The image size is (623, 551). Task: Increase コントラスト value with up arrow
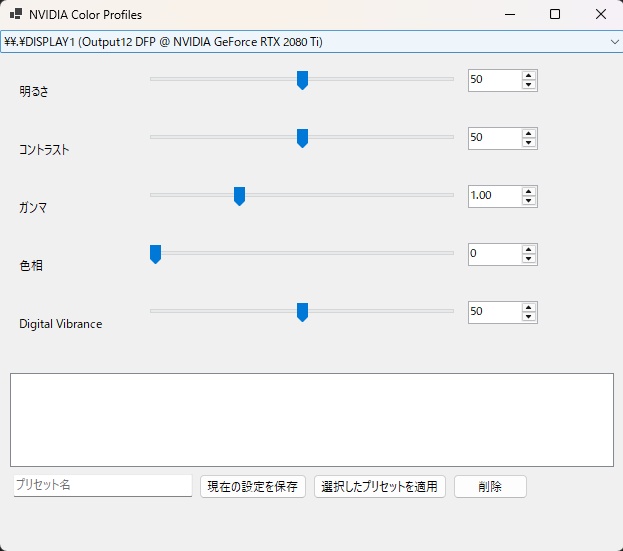pyautogui.click(x=528, y=133)
